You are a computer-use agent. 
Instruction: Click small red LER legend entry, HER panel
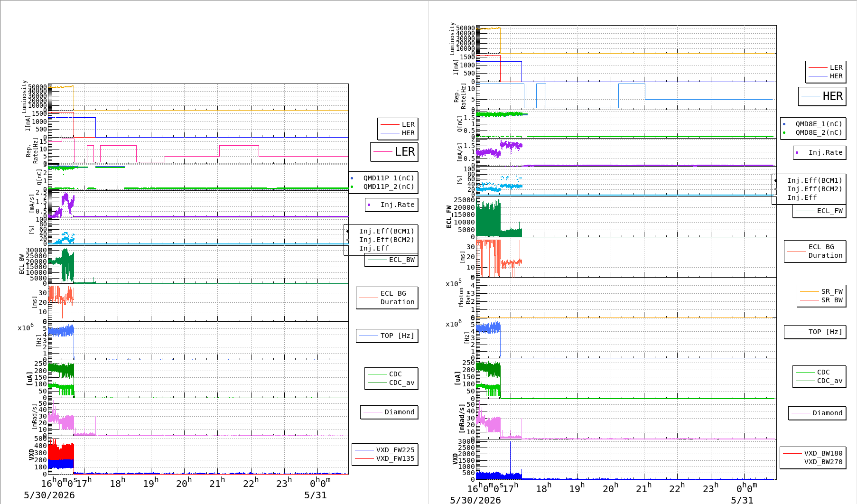836,67
